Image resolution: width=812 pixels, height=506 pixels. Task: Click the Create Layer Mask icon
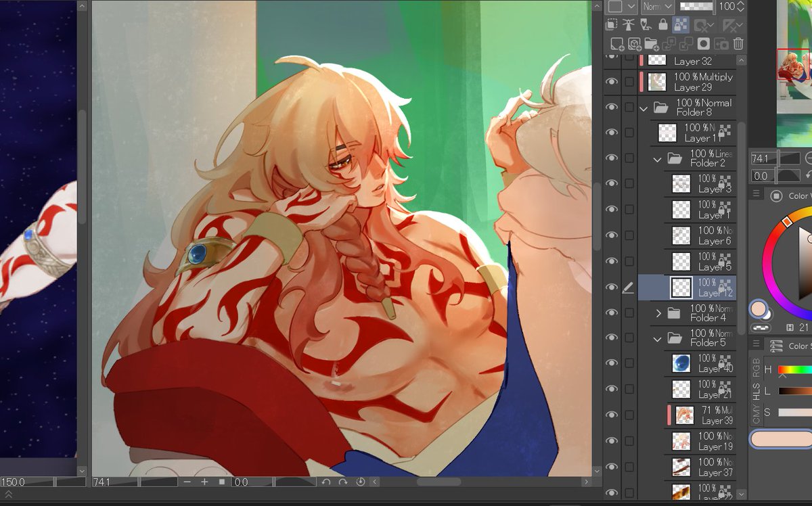704,44
